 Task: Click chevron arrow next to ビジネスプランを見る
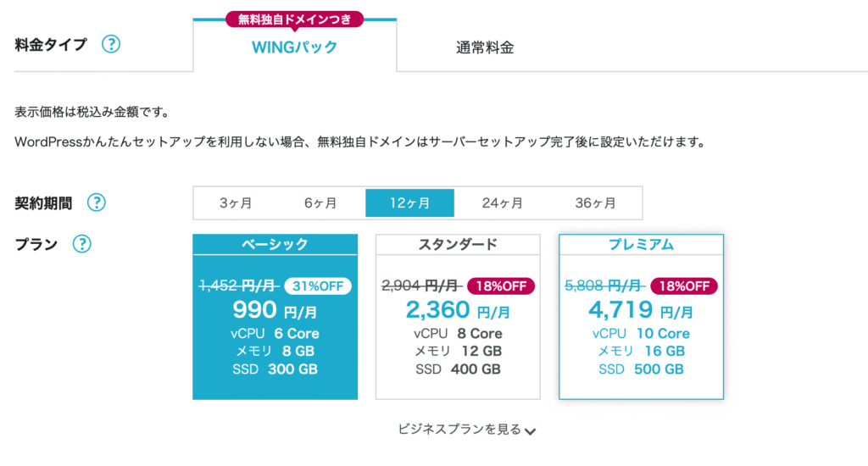tap(531, 431)
